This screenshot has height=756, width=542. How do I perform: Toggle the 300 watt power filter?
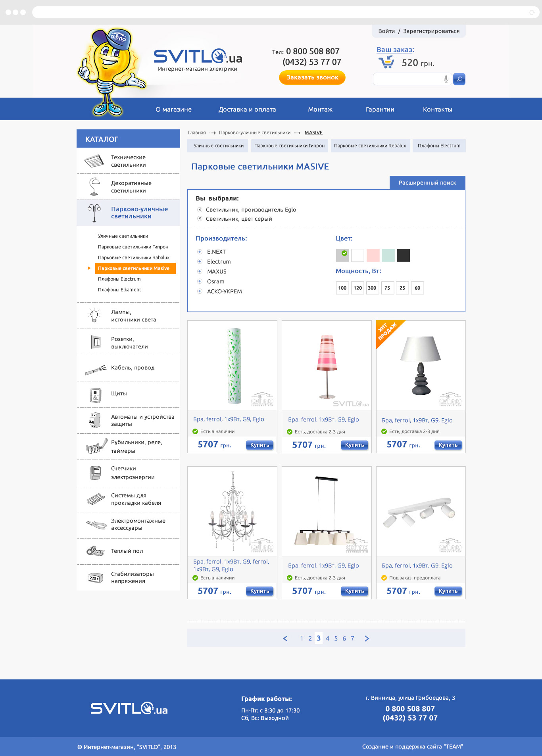tap(372, 288)
